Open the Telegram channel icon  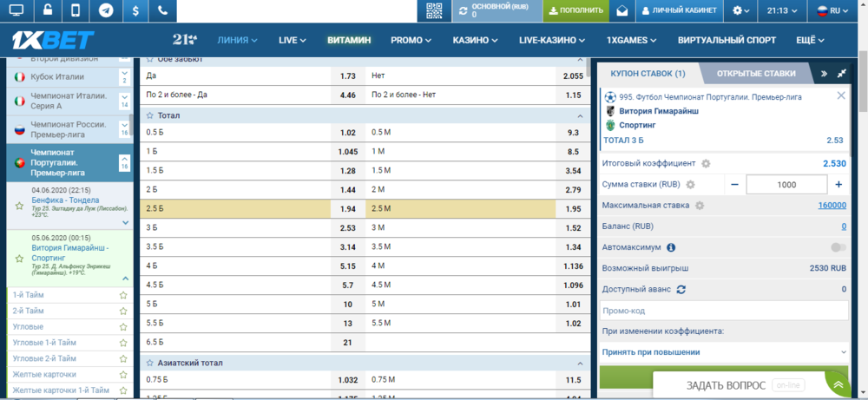[106, 10]
